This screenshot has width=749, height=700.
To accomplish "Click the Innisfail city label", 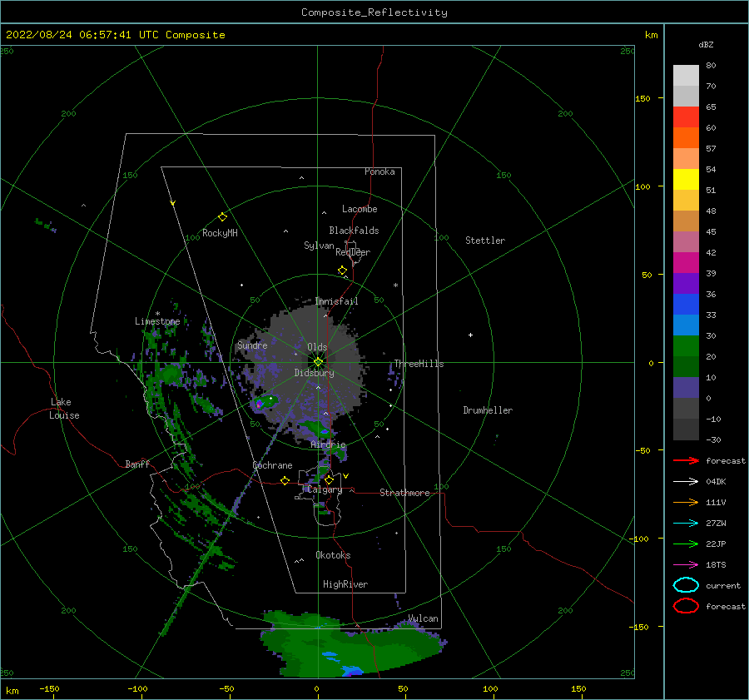I will pos(336,301).
